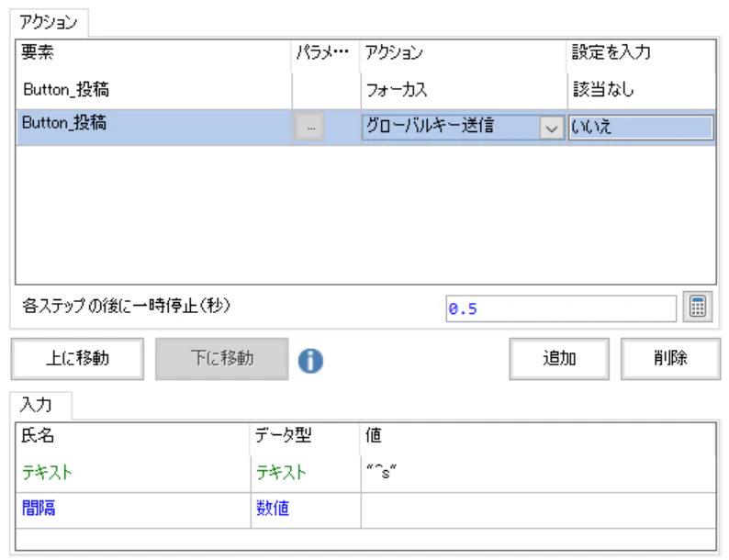This screenshot has width=729, height=560.
Task: Click the 該当なし cell
Action: tap(642, 89)
